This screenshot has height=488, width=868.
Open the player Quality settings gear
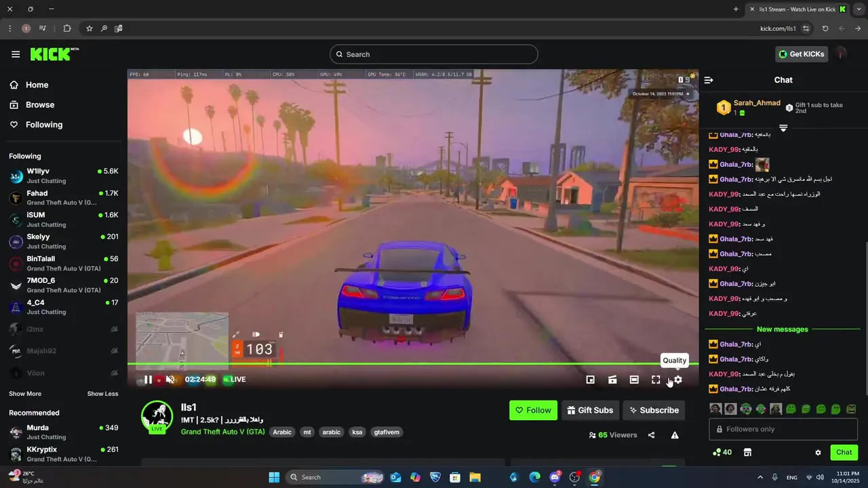point(677,380)
